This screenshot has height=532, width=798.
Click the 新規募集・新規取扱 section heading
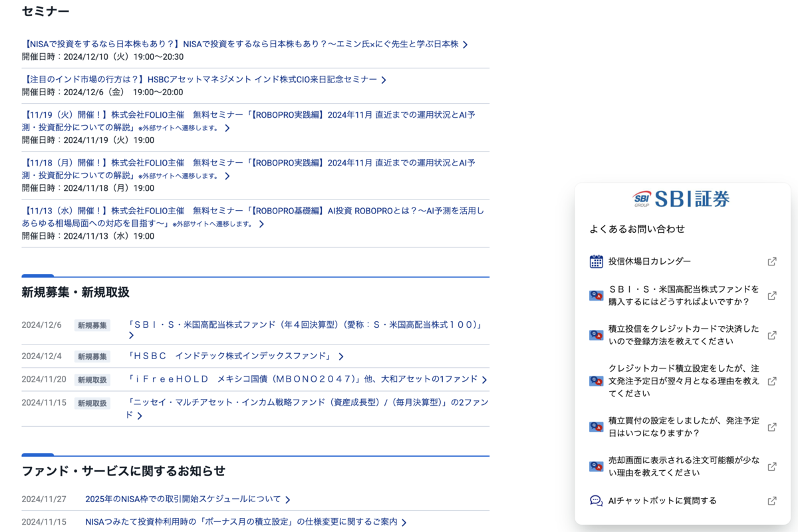pos(75,293)
